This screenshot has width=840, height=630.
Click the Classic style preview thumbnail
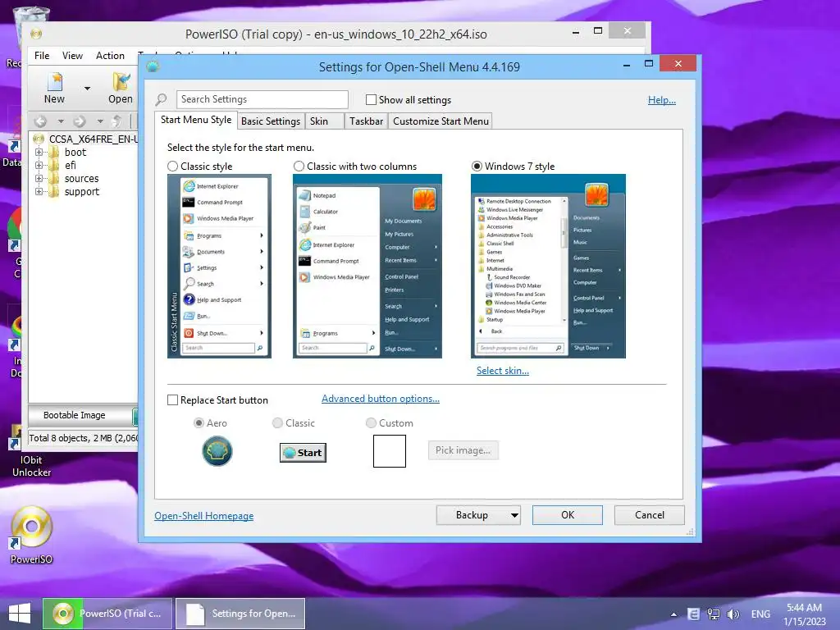click(x=219, y=267)
